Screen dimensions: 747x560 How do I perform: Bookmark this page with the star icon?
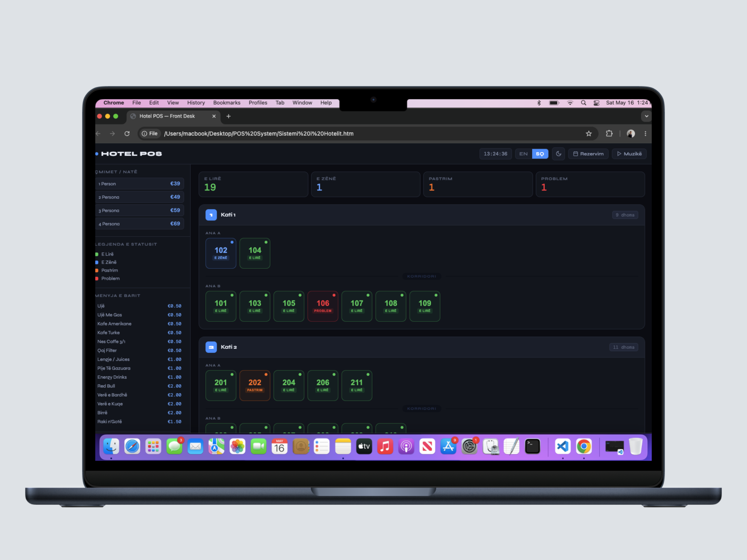pyautogui.click(x=589, y=134)
